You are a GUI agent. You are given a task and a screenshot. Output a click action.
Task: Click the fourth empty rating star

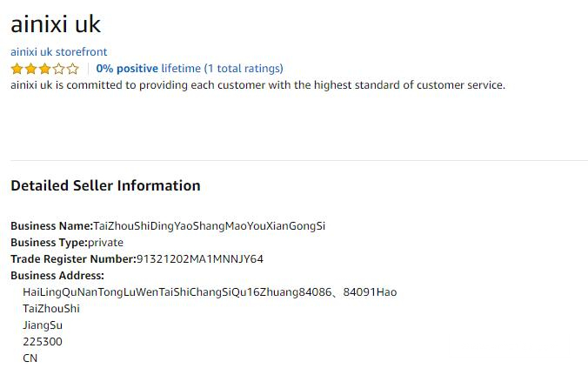pos(58,68)
